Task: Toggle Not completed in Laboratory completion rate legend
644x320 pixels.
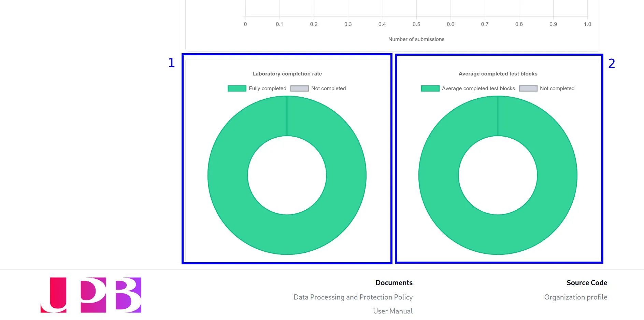Action: (318, 88)
